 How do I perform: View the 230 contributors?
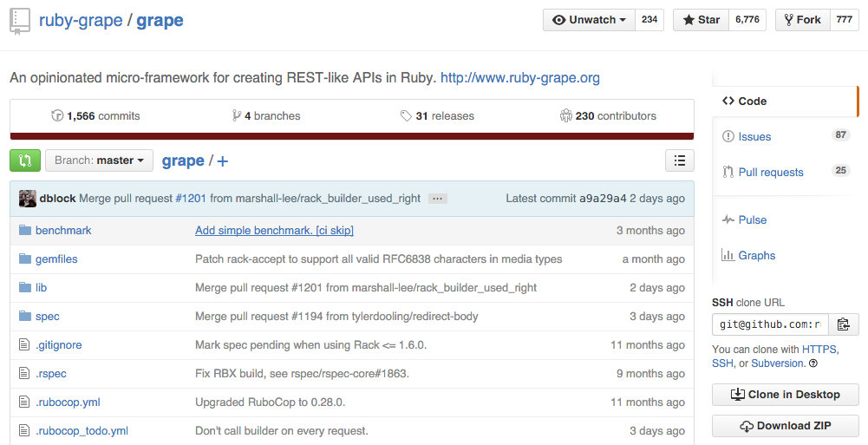pos(608,115)
